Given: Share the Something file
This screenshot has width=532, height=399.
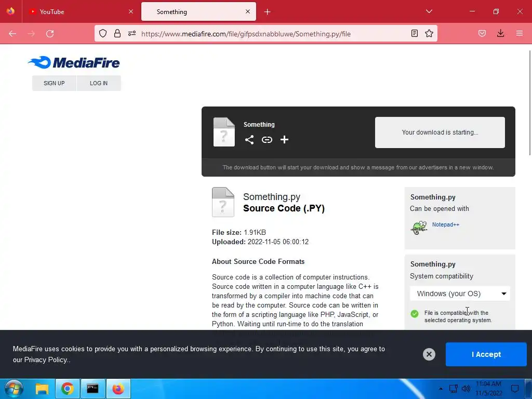Looking at the screenshot, I should [x=249, y=140].
